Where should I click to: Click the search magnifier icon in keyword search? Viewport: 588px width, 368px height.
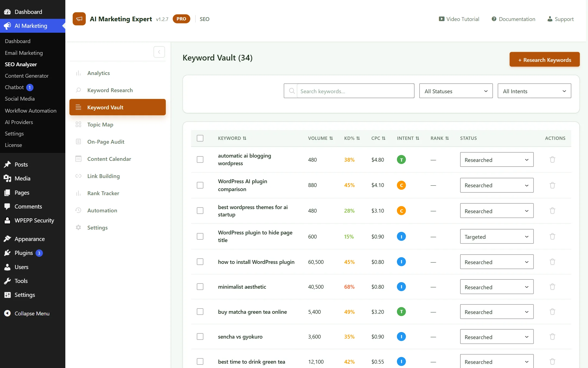click(x=292, y=91)
